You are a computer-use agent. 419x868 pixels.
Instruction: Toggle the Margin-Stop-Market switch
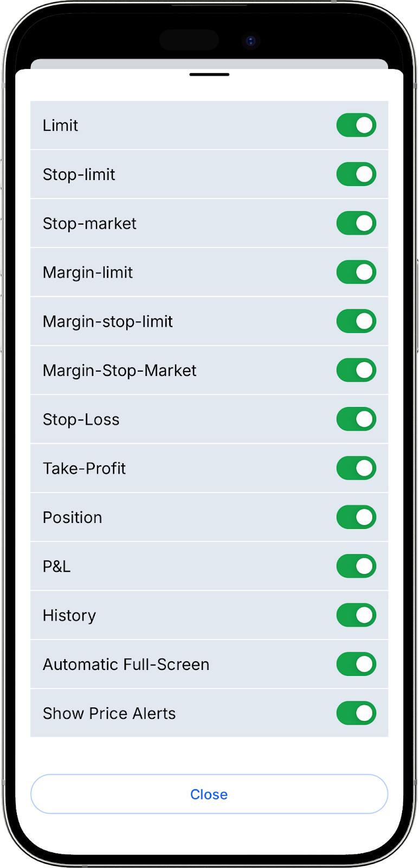[x=356, y=371]
